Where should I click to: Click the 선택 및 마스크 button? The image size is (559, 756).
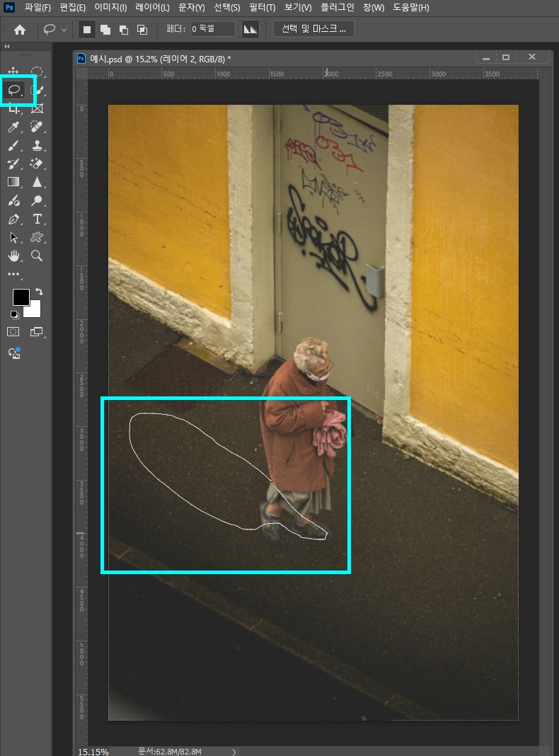coord(313,29)
